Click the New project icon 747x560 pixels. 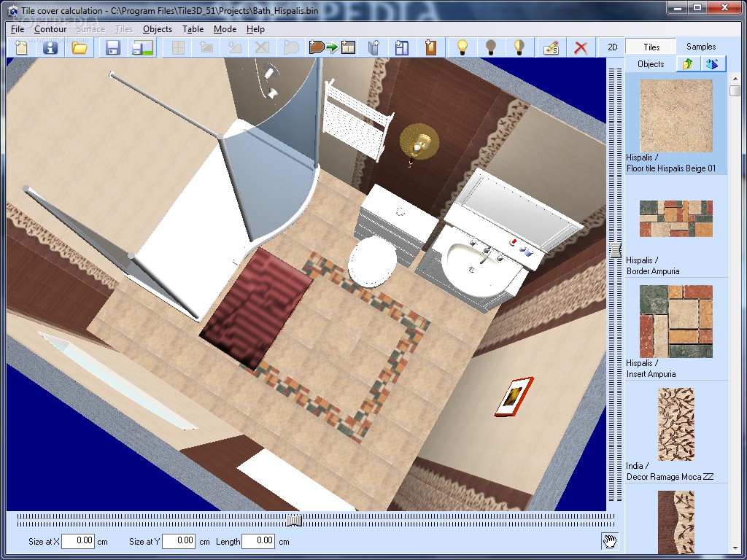(21, 47)
